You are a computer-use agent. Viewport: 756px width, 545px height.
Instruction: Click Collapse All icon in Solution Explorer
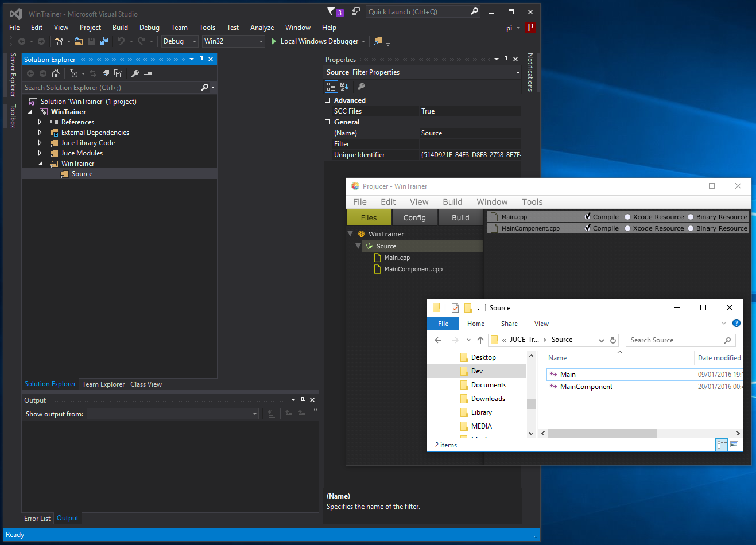pos(106,73)
